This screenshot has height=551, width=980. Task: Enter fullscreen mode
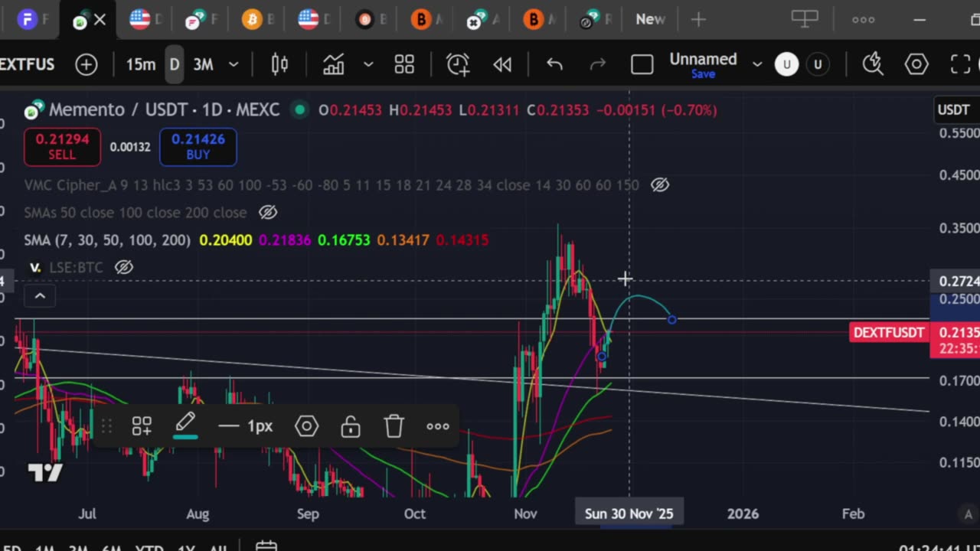click(x=960, y=65)
